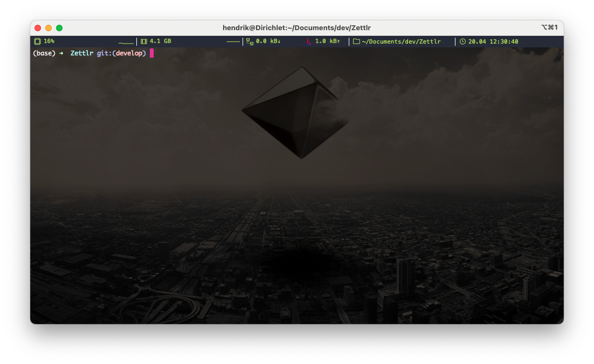Click the Zettlr directory name in prompt
Viewport: 594px width, 364px height.
click(82, 53)
